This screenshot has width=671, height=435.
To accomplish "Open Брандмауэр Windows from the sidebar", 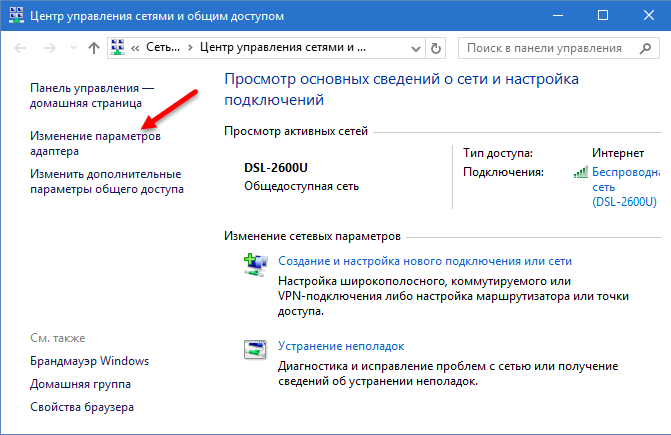I will coord(89,360).
